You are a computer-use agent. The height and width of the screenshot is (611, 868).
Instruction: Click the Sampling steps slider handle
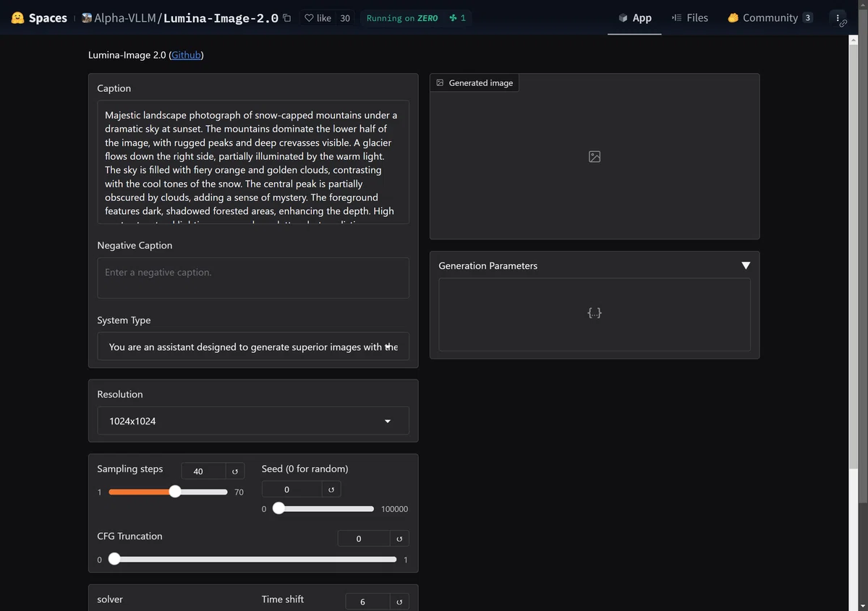[175, 492]
